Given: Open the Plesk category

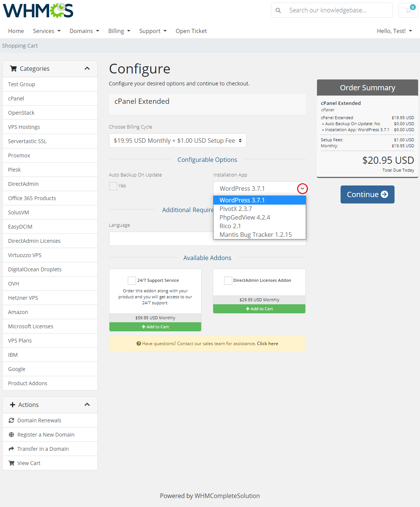Looking at the screenshot, I should pos(50,170).
